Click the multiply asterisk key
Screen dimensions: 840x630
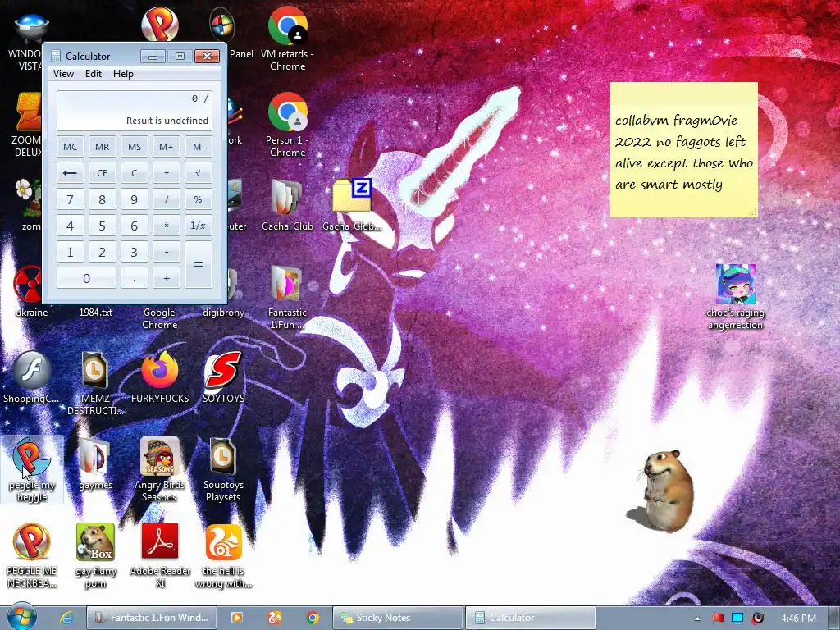tap(166, 226)
